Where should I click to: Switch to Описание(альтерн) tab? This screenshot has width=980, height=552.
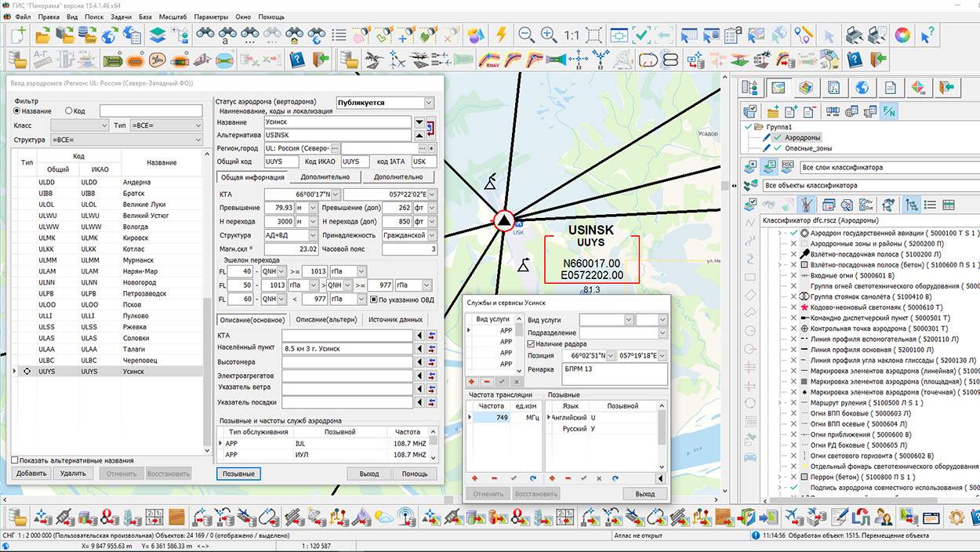click(325, 319)
